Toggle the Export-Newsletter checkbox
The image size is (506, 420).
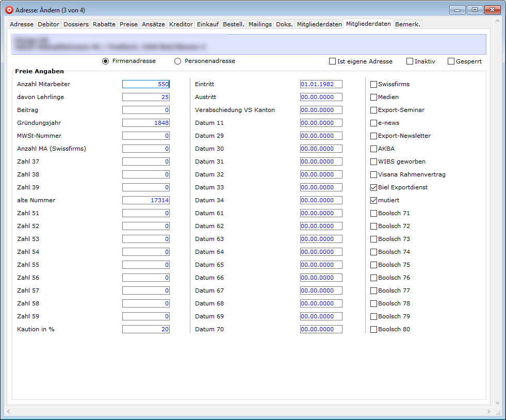coord(374,136)
